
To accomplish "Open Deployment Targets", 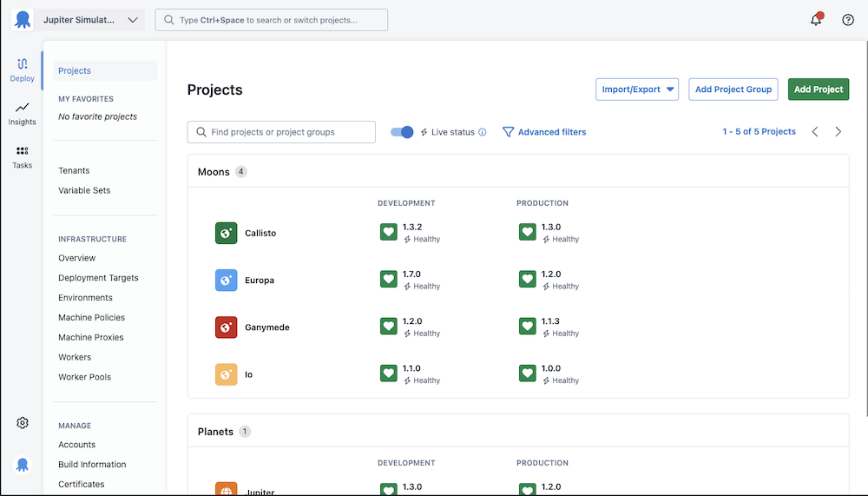I will (98, 278).
